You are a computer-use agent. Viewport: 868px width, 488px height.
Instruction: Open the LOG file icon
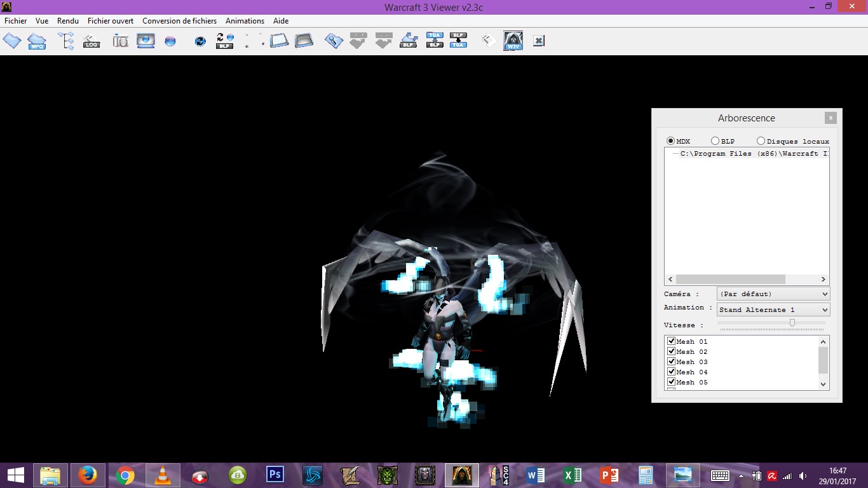92,41
